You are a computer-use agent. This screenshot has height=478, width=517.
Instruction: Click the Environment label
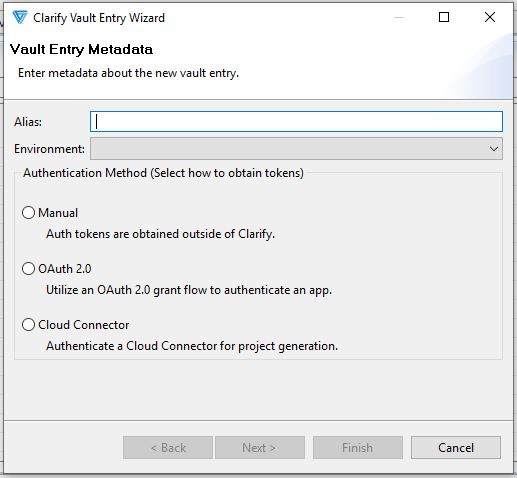click(x=49, y=149)
